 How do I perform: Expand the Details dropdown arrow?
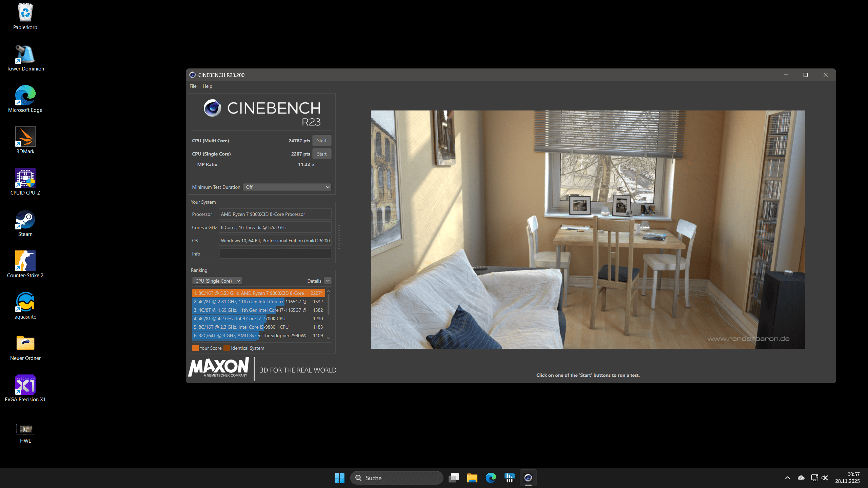(328, 281)
